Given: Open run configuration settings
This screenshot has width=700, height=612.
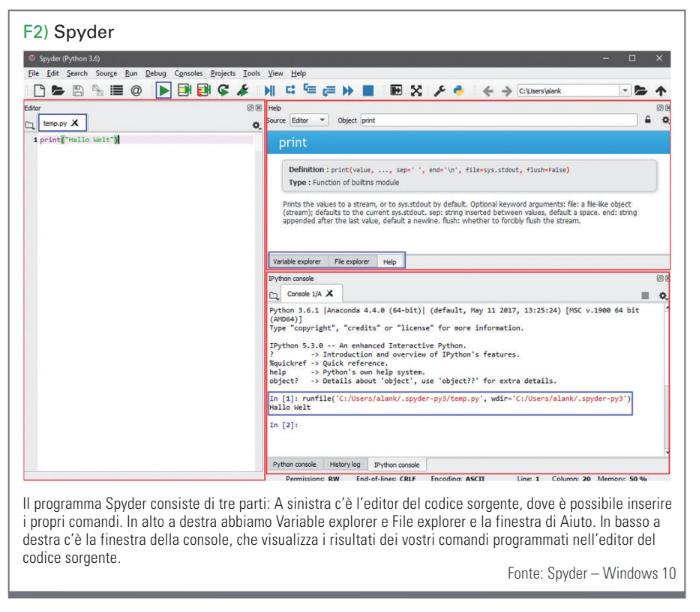Looking at the screenshot, I should tap(243, 91).
